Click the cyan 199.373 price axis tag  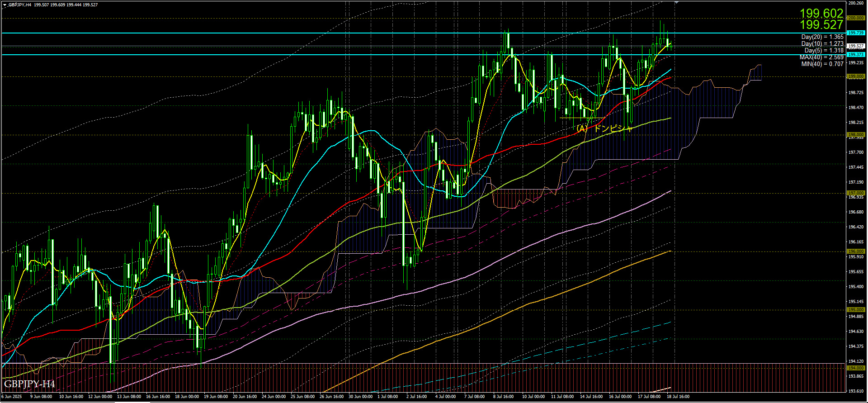tap(855, 55)
